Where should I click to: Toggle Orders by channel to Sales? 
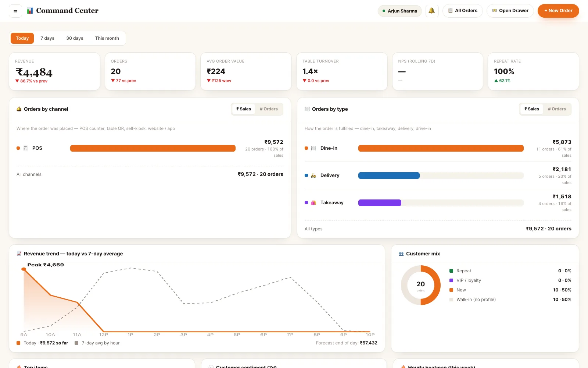(244, 109)
